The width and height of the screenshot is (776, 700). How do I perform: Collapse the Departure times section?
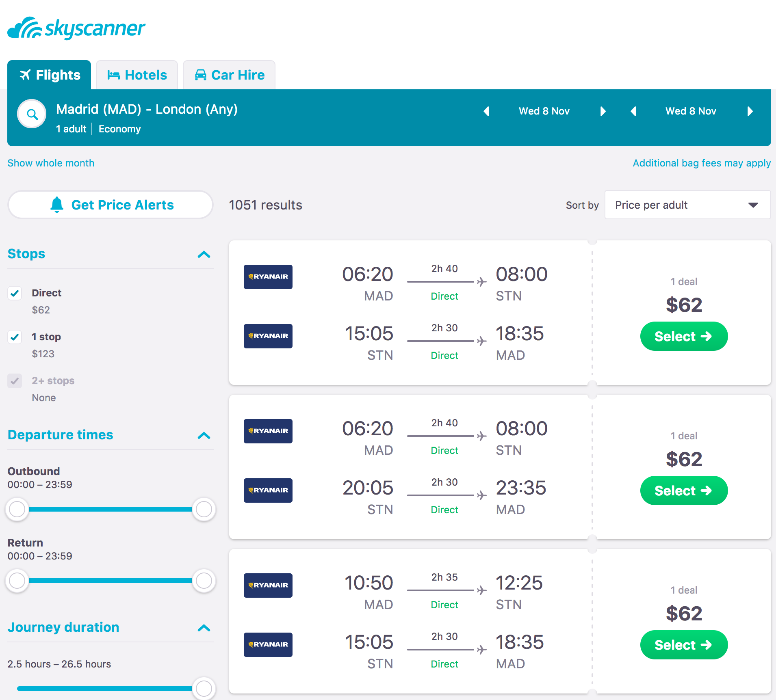204,436
